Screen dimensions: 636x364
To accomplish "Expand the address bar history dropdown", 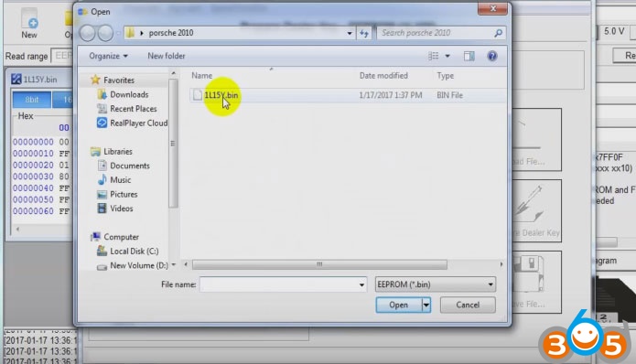I will pyautogui.click(x=350, y=33).
